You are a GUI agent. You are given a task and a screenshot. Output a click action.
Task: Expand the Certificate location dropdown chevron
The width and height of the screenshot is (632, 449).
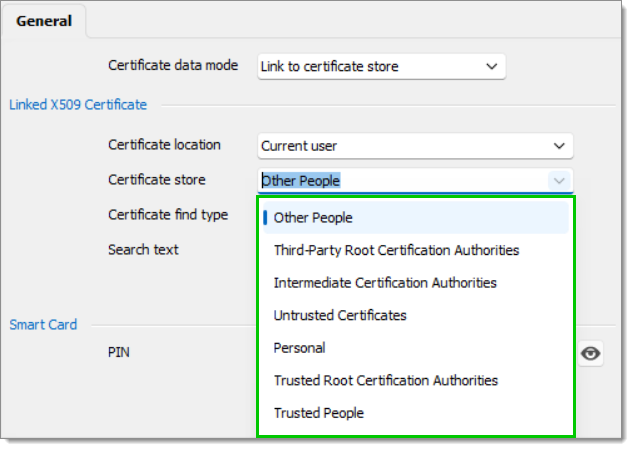pos(559,146)
